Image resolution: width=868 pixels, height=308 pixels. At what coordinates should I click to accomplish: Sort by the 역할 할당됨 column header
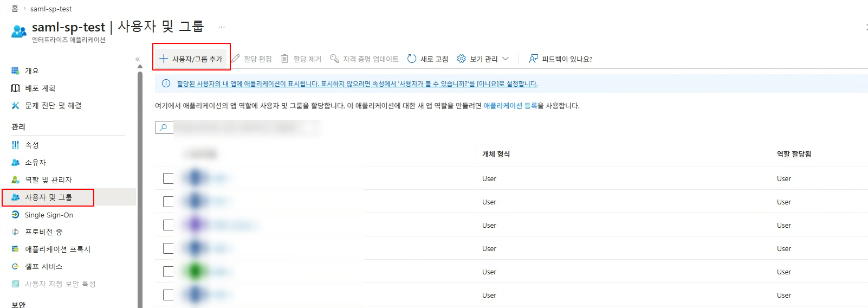click(794, 154)
